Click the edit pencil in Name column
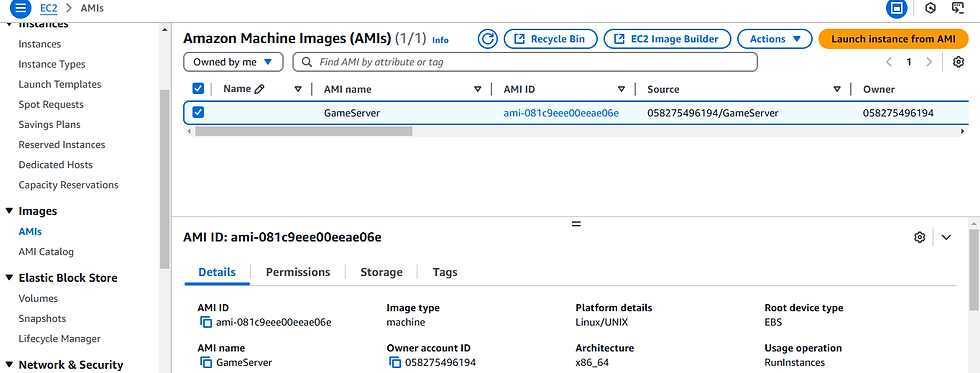 point(259,89)
